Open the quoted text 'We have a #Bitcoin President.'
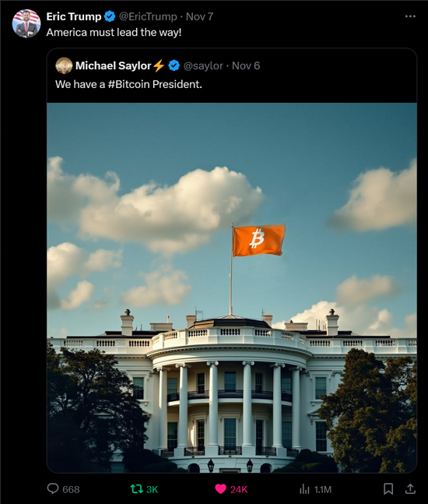Image resolution: width=428 pixels, height=504 pixels. 128,84
